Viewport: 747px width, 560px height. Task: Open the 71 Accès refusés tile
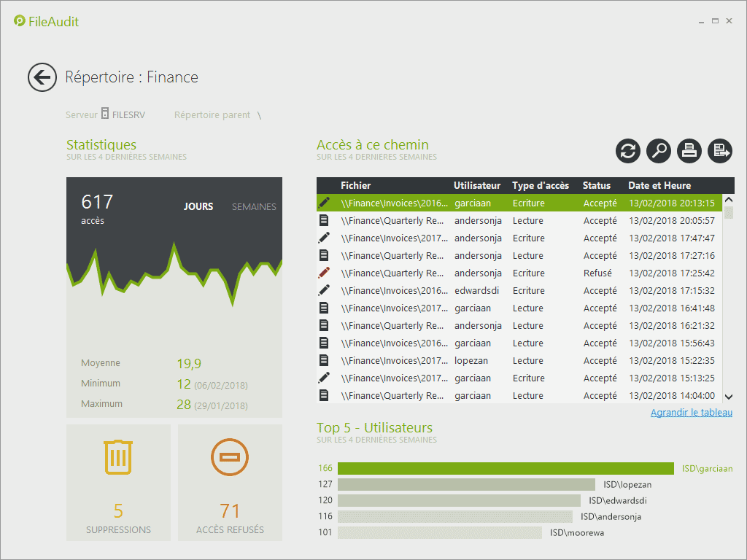pyautogui.click(x=230, y=483)
